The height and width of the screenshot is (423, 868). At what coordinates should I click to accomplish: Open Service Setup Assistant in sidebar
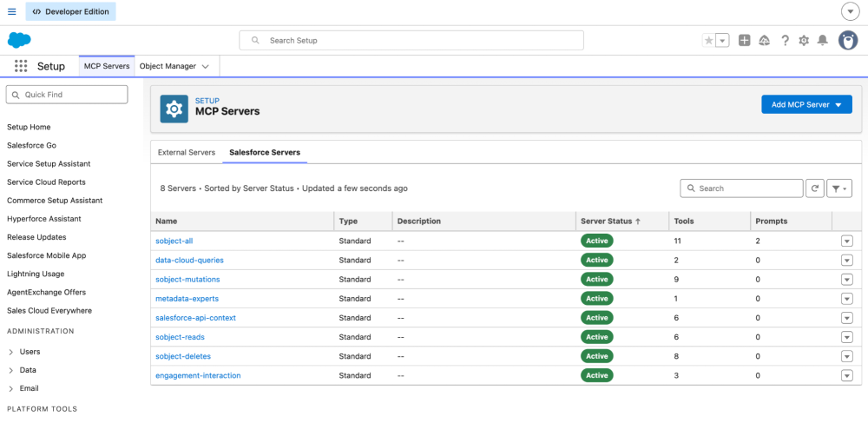[x=49, y=164]
